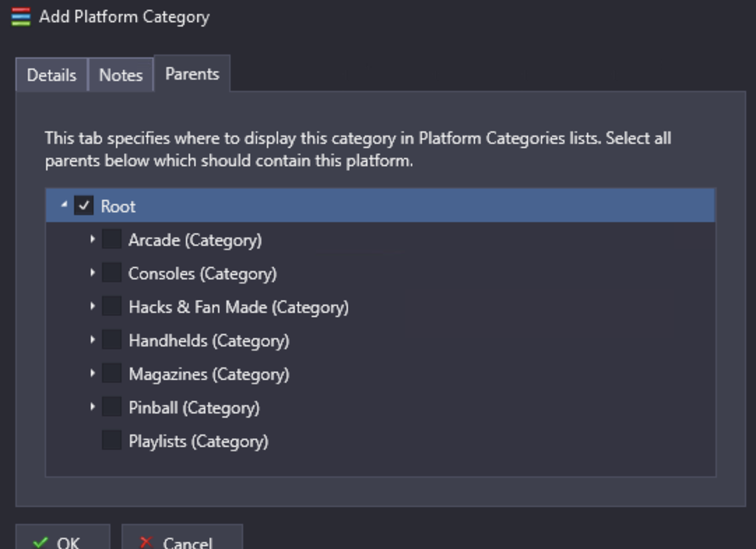Expand the Arcade category arrow

click(x=92, y=239)
